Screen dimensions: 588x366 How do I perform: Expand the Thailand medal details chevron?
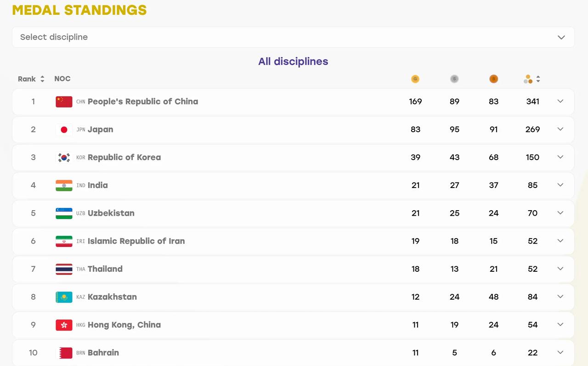coord(560,269)
